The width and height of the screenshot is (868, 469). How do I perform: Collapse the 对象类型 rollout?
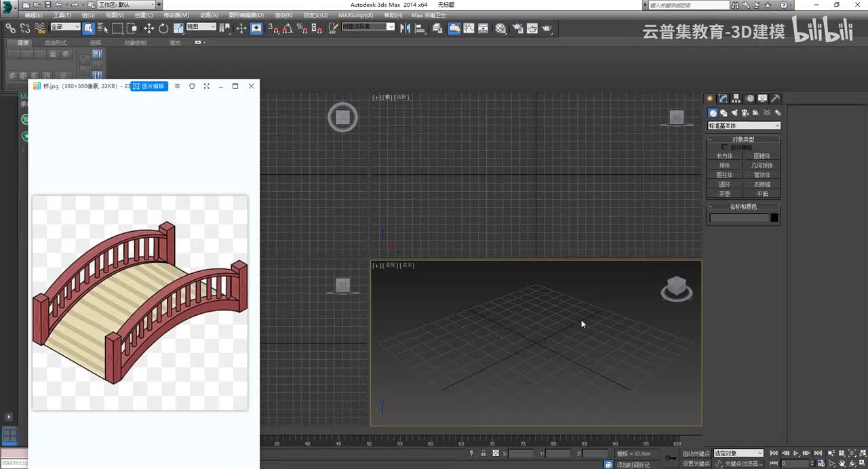[743, 139]
